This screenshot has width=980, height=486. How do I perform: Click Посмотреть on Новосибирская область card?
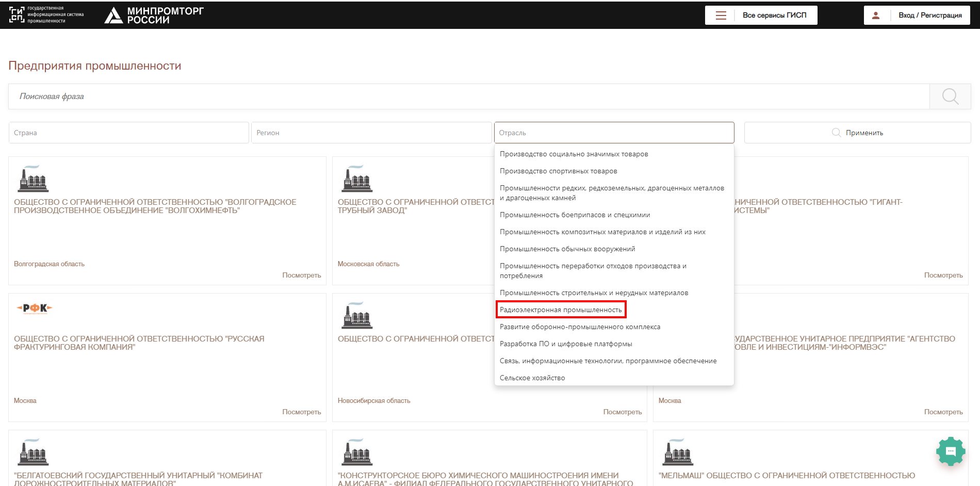point(622,412)
